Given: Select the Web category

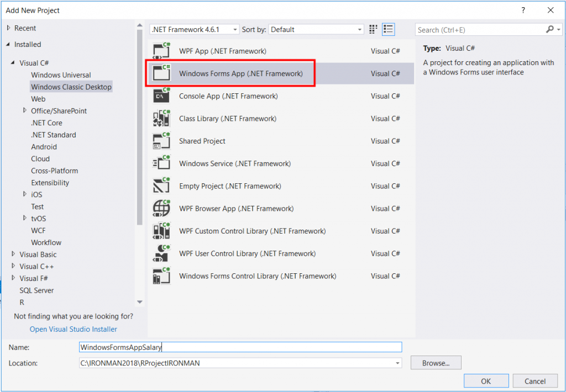Looking at the screenshot, I should click(38, 99).
